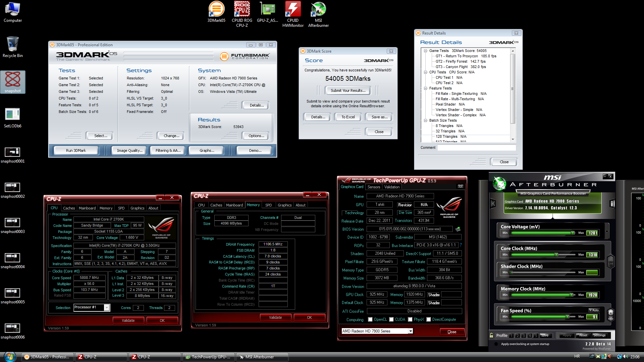Click the Core Voltage slider track

[543, 233]
